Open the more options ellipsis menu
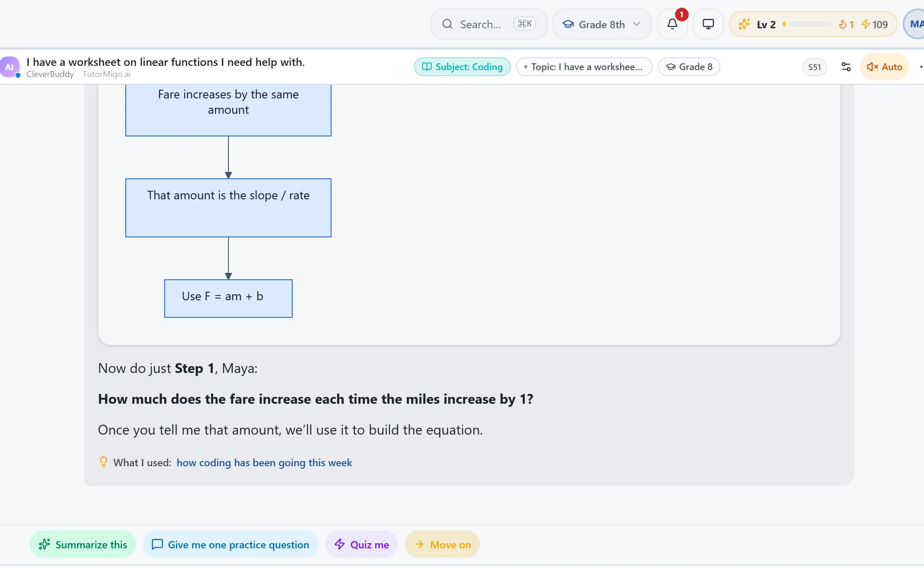This screenshot has width=924, height=568. (x=921, y=67)
